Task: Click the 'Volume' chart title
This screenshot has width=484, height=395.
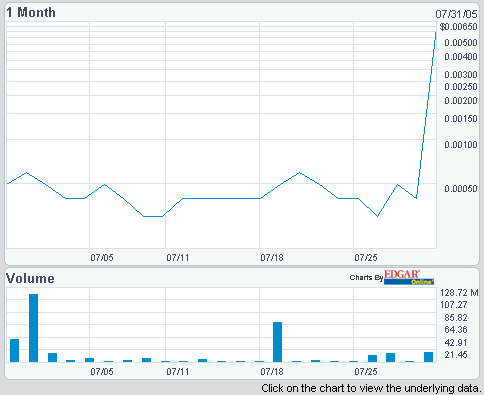Action: [x=30, y=278]
